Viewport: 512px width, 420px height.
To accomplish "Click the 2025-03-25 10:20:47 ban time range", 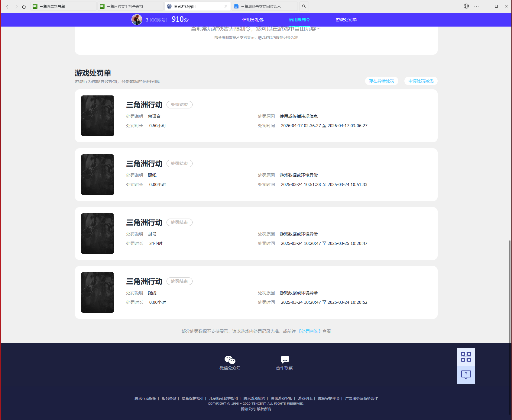I will (324, 243).
